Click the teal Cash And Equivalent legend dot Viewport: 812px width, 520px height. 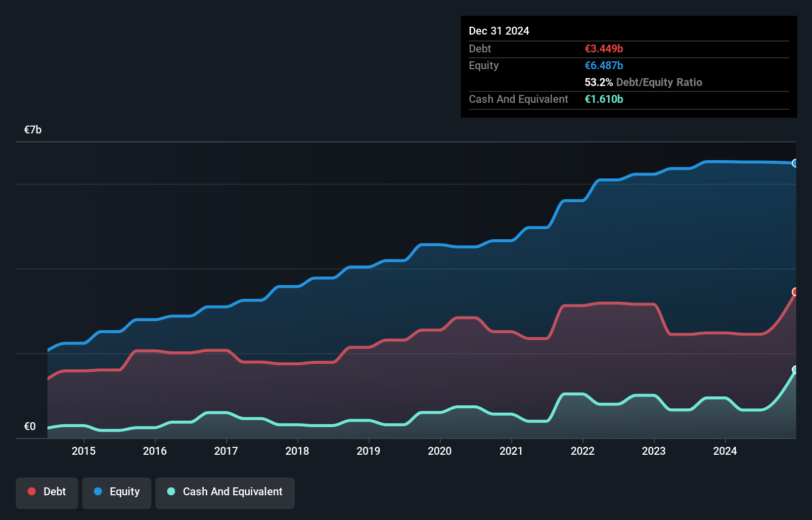(171, 491)
